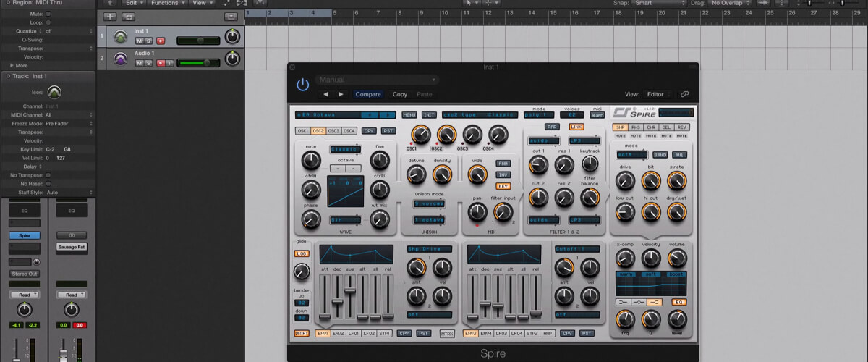
Task: Select the OSC1 tab
Action: tap(303, 131)
